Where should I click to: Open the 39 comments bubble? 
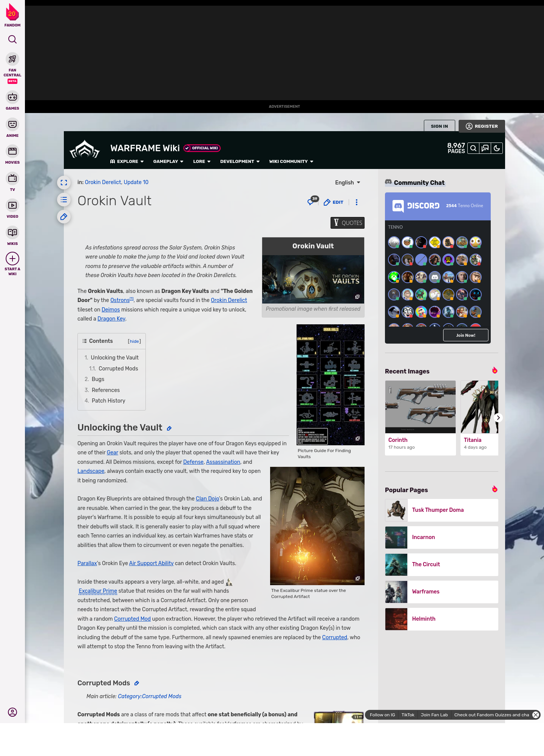tap(313, 201)
